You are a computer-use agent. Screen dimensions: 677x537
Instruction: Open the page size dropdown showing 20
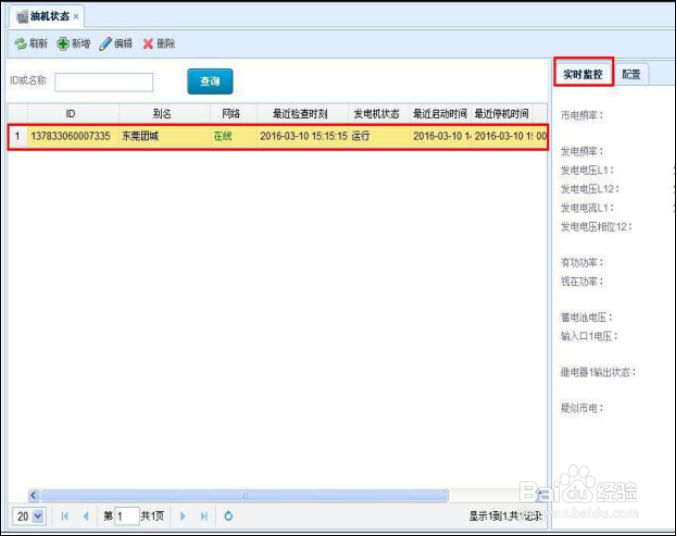coord(29,516)
